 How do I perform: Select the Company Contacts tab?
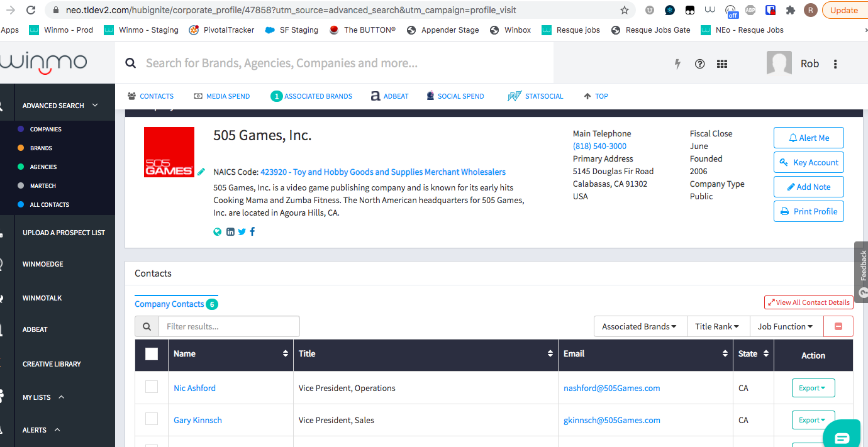click(x=176, y=304)
